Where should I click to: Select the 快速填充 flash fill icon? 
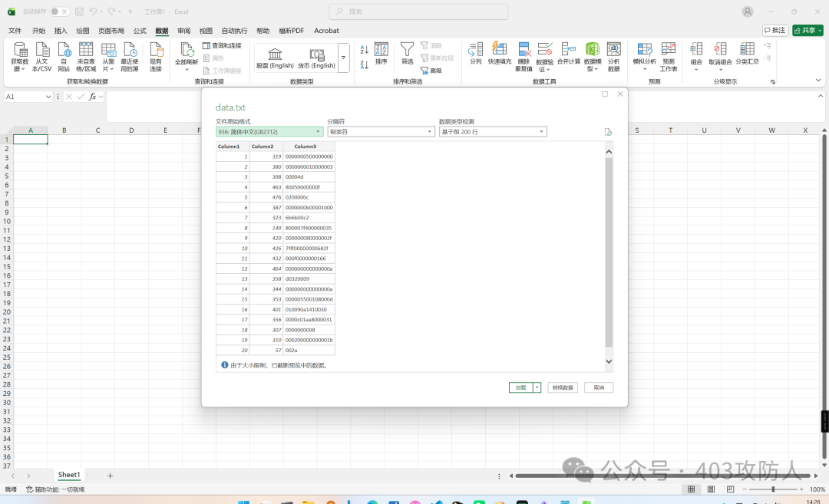coord(499,51)
